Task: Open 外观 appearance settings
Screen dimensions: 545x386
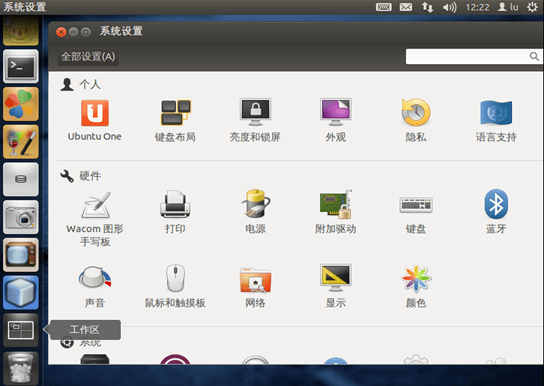Action: 335,120
